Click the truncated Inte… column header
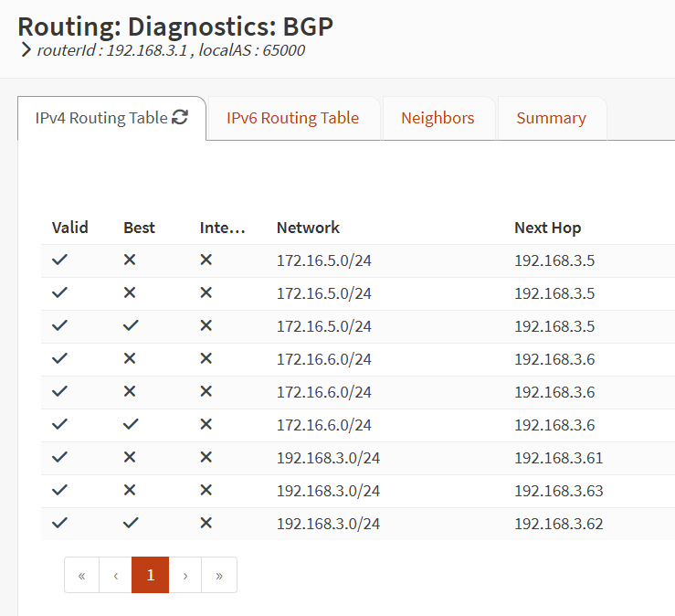The height and width of the screenshot is (616, 675). pyautogui.click(x=223, y=228)
